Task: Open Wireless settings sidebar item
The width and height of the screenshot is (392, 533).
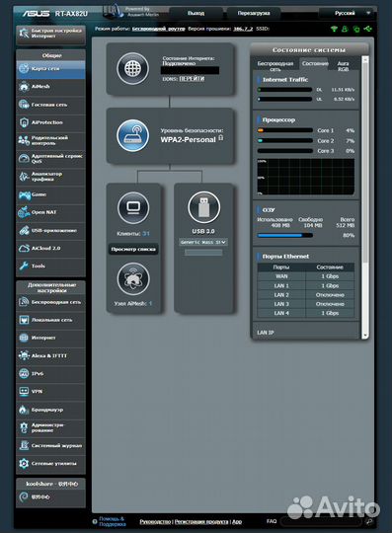Action: pos(50,302)
